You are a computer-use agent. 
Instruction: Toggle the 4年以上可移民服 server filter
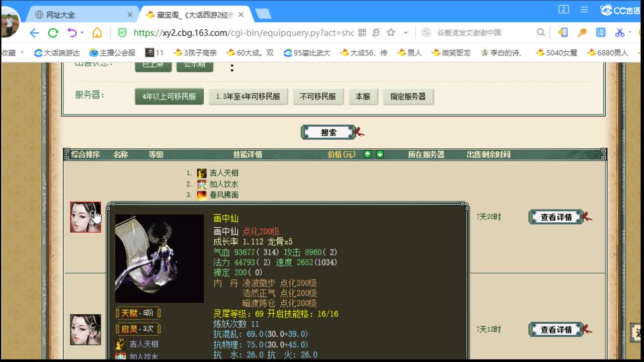click(x=169, y=97)
